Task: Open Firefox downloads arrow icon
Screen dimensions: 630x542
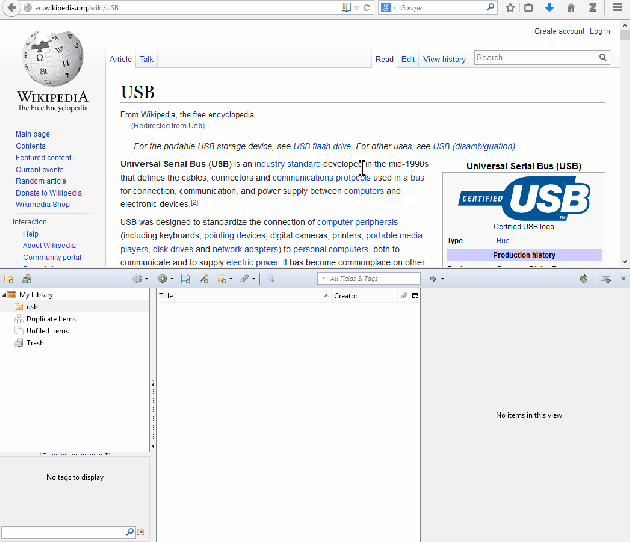Action: [x=550, y=8]
